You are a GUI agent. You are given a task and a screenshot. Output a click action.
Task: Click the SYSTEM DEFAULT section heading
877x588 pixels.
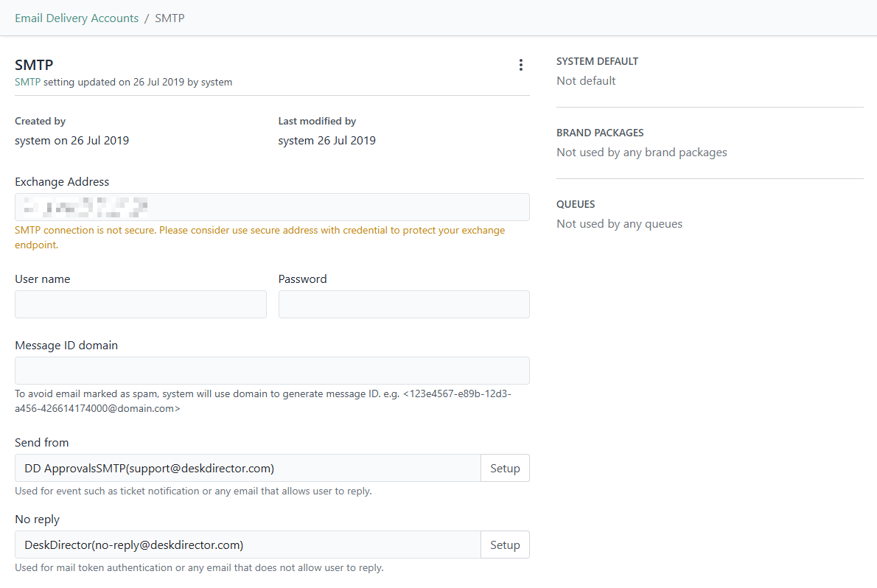coord(597,61)
